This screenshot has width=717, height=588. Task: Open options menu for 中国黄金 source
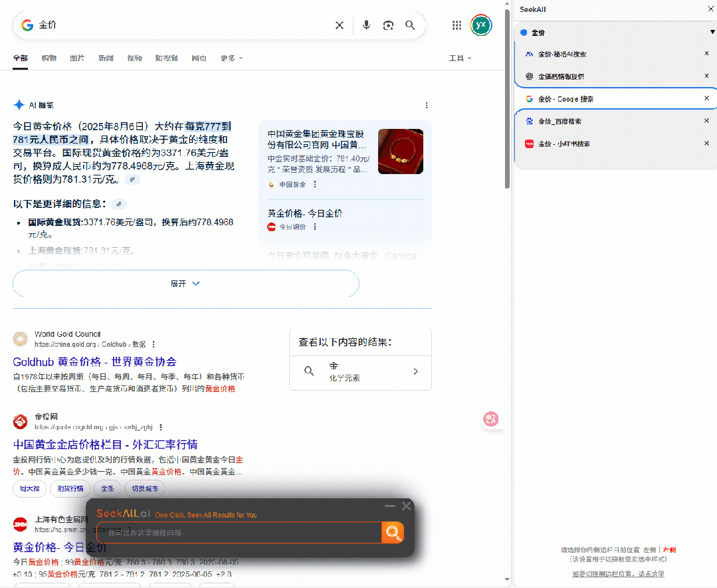coord(314,184)
